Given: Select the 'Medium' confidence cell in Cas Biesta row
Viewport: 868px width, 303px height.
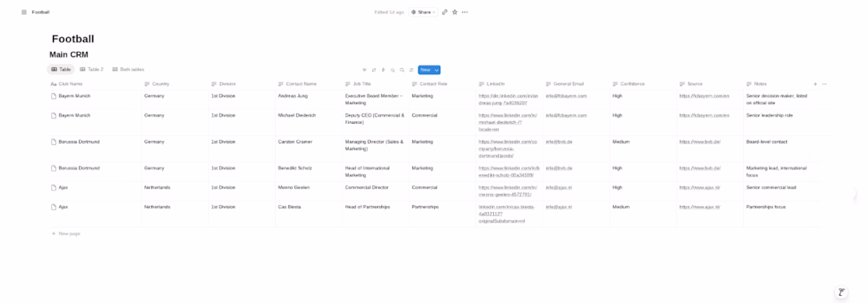Looking at the screenshot, I should (621, 207).
